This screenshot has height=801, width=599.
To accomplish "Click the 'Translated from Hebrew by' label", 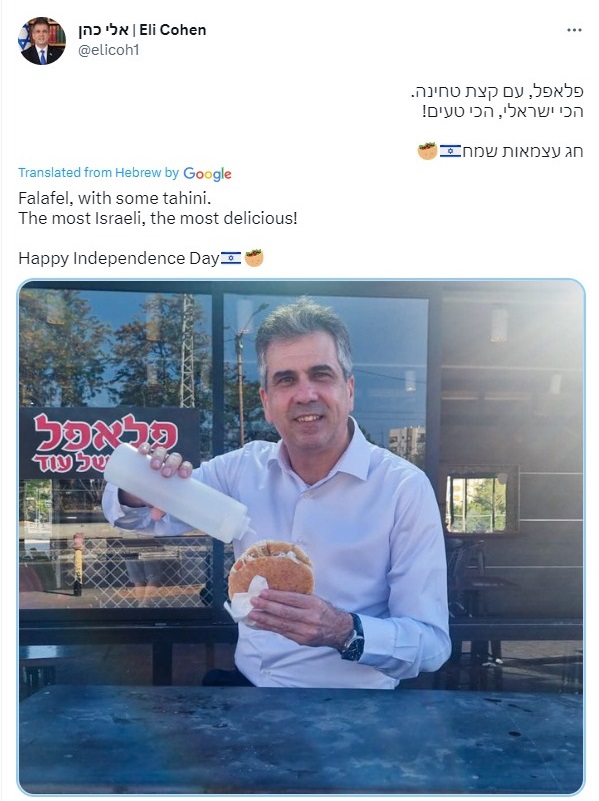I will click(99, 173).
